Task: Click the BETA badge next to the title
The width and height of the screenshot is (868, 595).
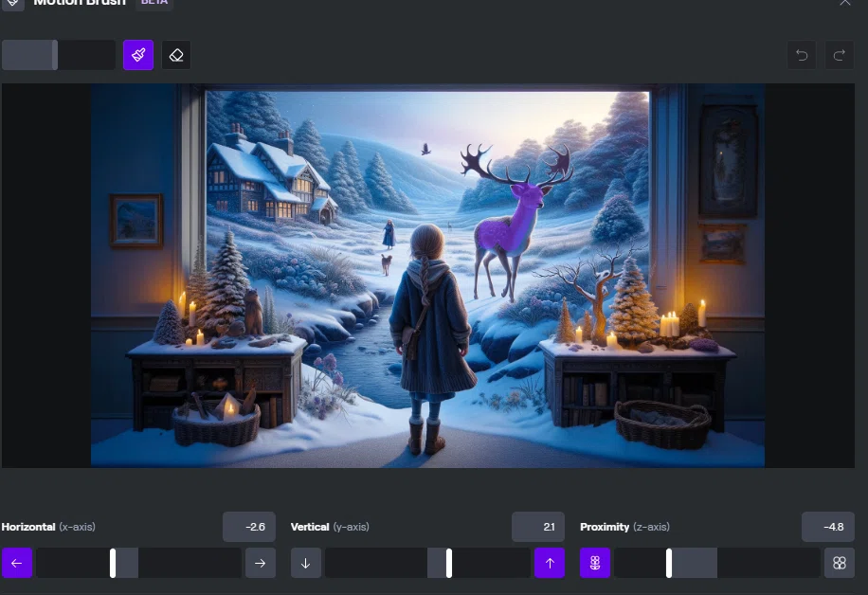Action: point(154,3)
